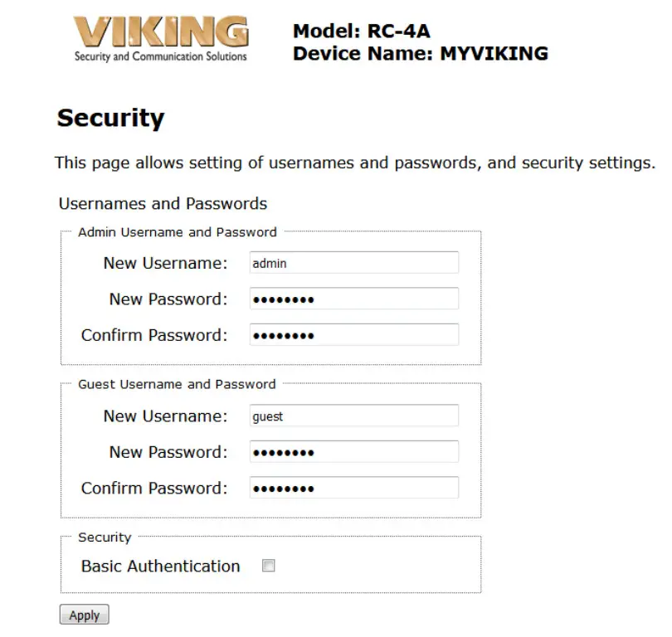672x637 pixels.
Task: Select the guest New Username field
Action: coord(354,416)
